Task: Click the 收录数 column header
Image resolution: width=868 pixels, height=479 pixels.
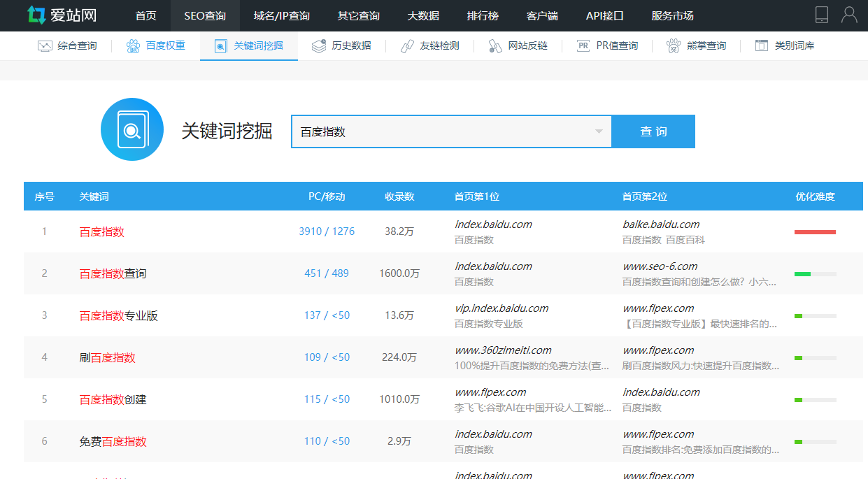Action: click(399, 196)
